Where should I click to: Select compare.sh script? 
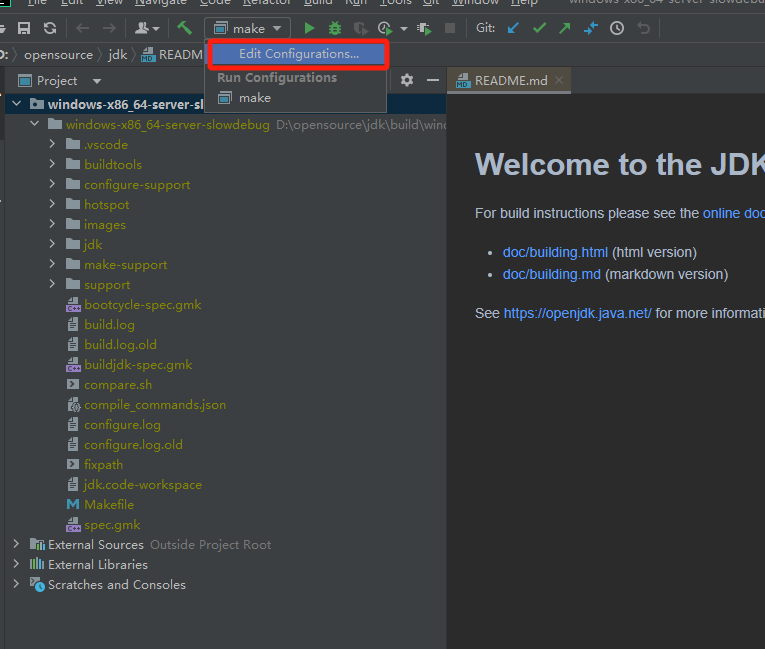pyautogui.click(x=118, y=385)
